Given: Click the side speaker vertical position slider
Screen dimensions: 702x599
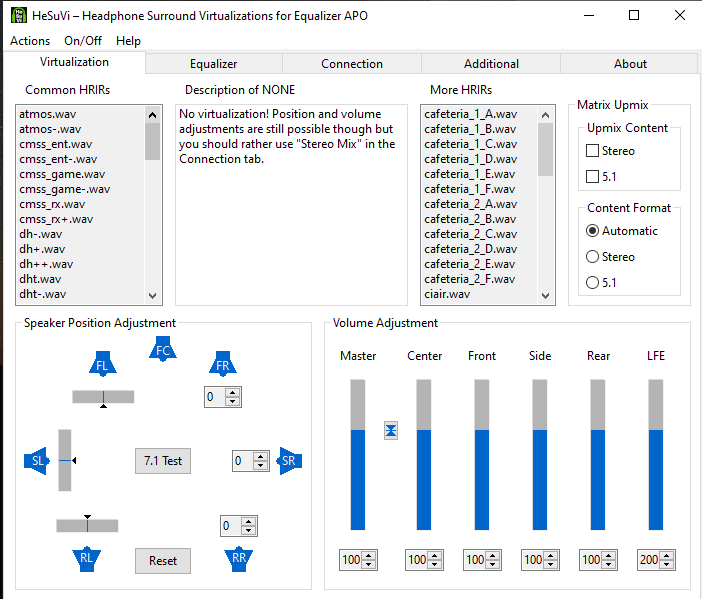Looking at the screenshot, I should point(65,460).
